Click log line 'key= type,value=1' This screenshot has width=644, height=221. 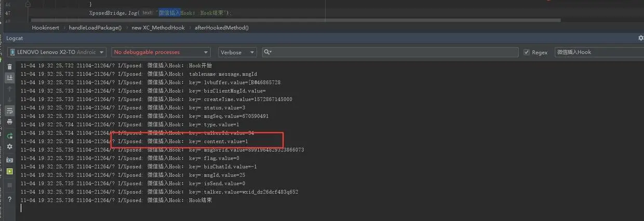pos(130,125)
